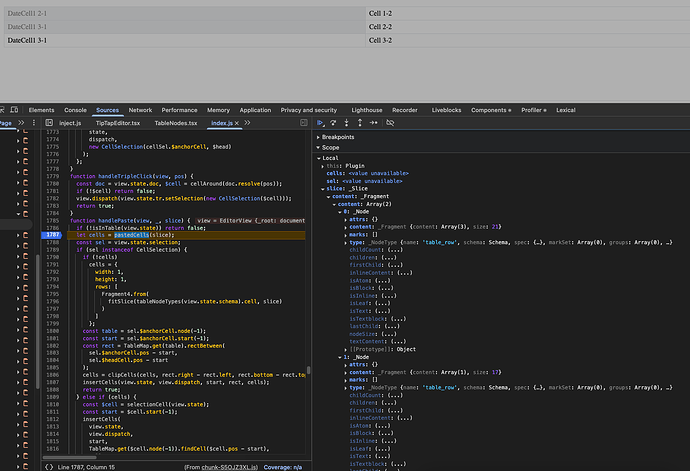Click line number 1806 in the gutter
690x471 pixels.
point(52,375)
